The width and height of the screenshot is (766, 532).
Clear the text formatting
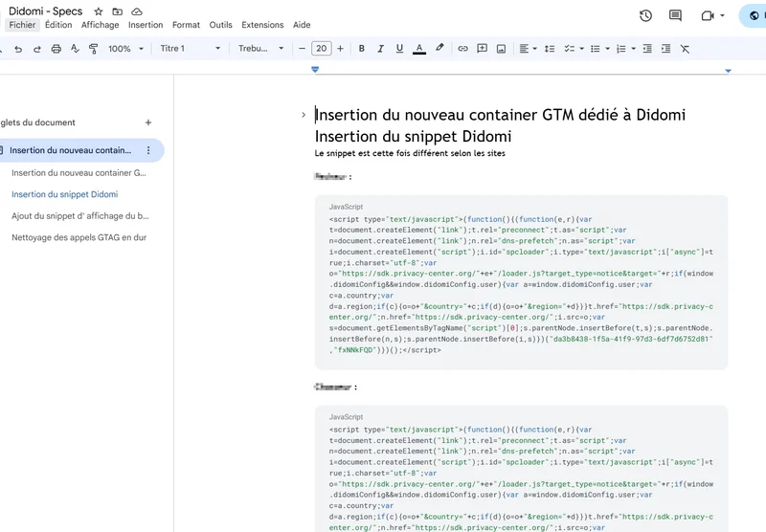coord(685,49)
